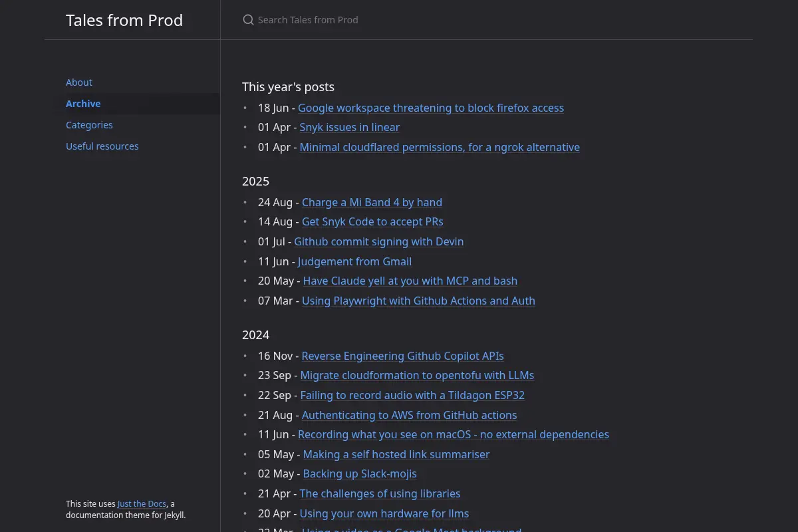Open Reverse Engineering Github Copilot APIs post
This screenshot has width=798, height=532.
click(403, 356)
